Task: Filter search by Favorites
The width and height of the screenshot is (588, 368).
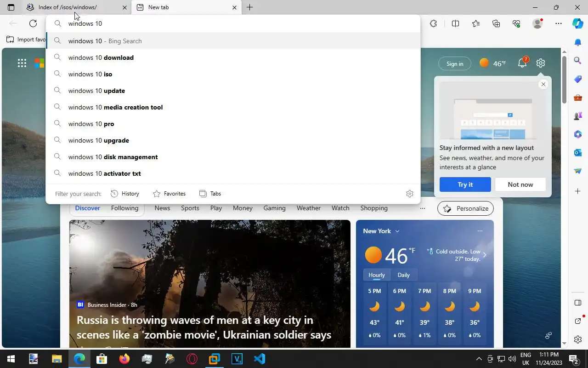Action: (x=169, y=194)
